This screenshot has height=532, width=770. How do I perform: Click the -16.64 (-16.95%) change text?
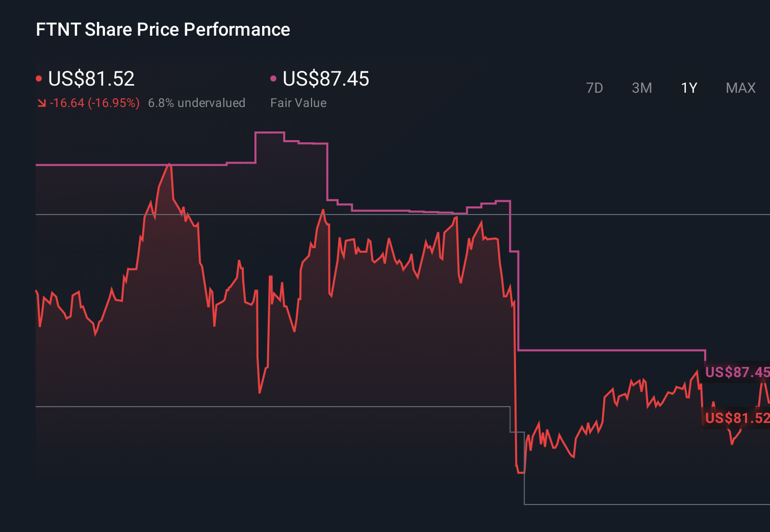[x=95, y=103]
